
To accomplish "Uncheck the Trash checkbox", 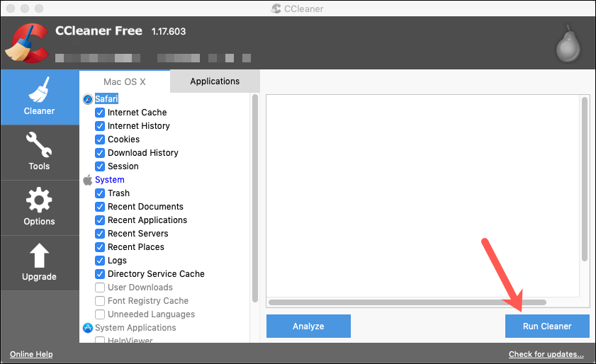I will [x=100, y=193].
